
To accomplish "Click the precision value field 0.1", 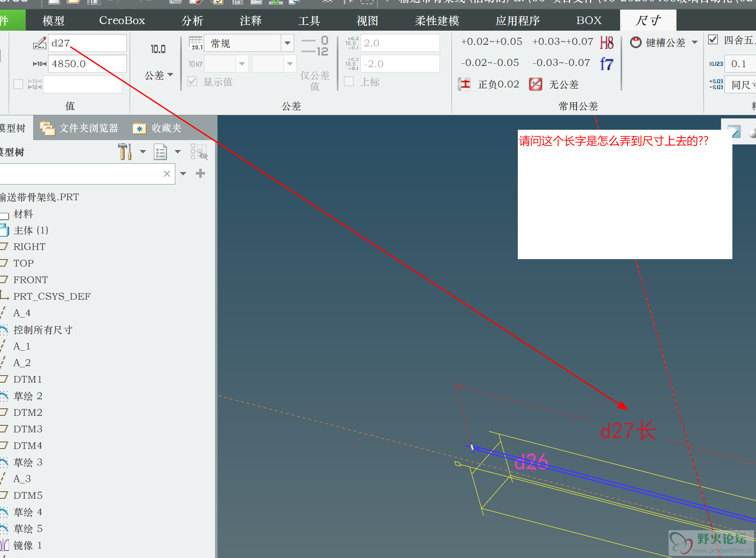I will coord(740,64).
